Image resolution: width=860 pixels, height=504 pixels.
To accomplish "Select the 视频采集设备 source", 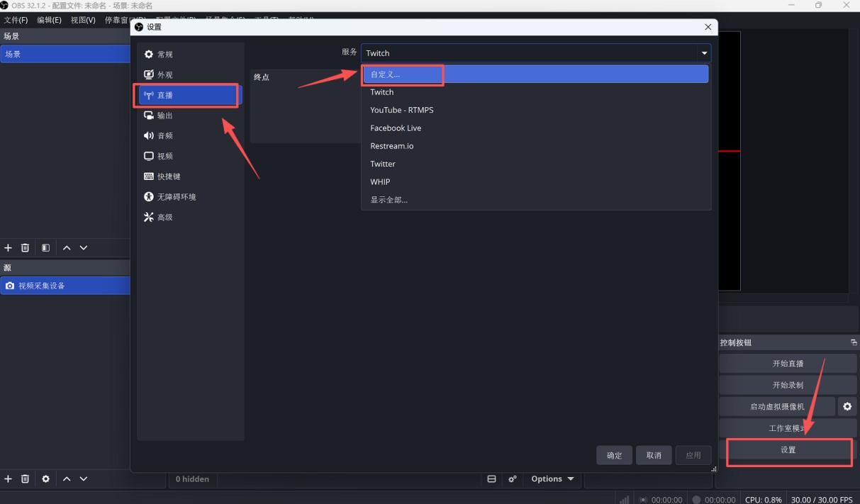I will [x=65, y=286].
